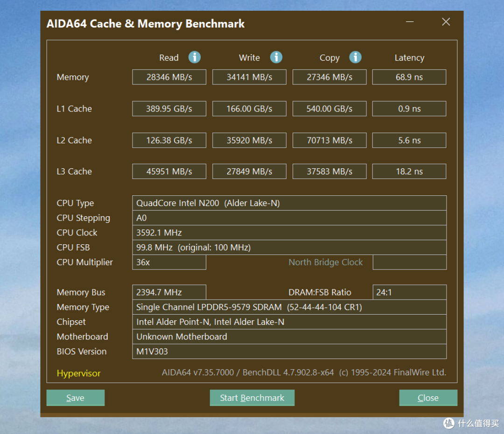Click the Close button
Viewport: 504px width, 434px height.
click(x=428, y=398)
